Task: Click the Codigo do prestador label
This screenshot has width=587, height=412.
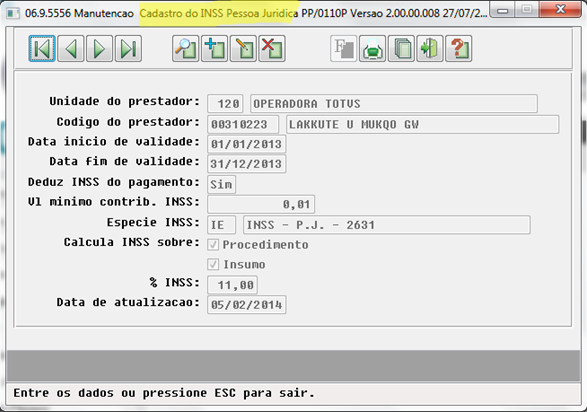Action: (128, 122)
